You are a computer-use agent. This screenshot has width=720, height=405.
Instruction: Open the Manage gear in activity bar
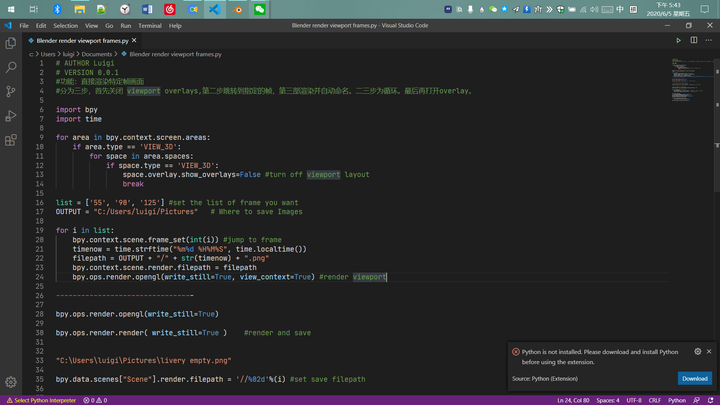11,382
